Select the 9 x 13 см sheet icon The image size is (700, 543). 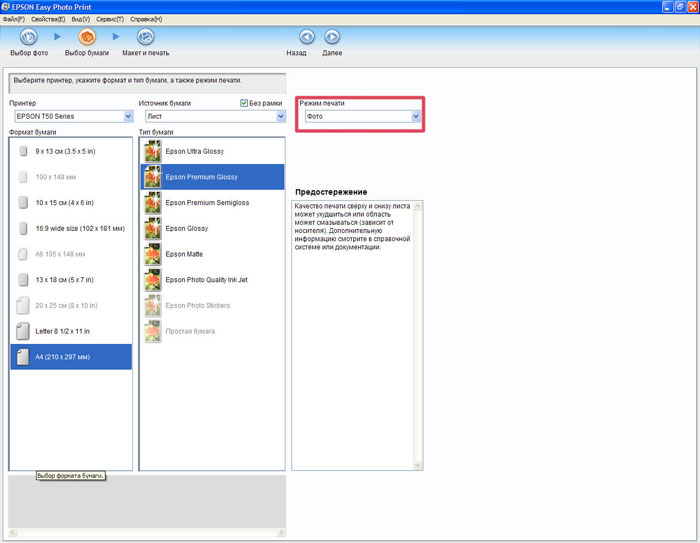click(x=23, y=151)
